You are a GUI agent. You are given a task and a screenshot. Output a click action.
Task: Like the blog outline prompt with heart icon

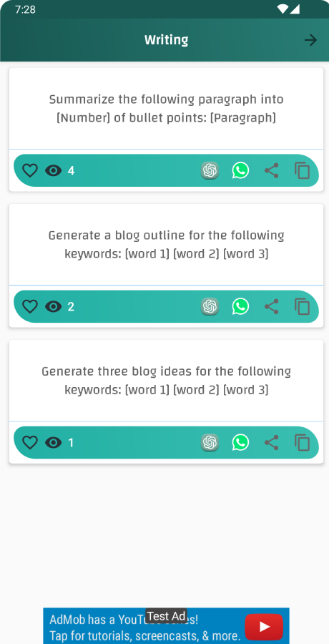tap(29, 306)
